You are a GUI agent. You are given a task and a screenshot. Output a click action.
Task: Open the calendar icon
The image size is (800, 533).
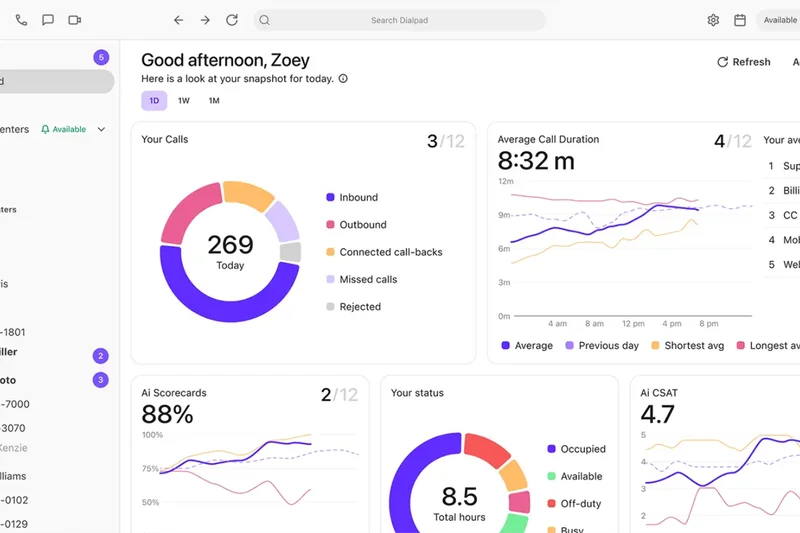coord(740,20)
